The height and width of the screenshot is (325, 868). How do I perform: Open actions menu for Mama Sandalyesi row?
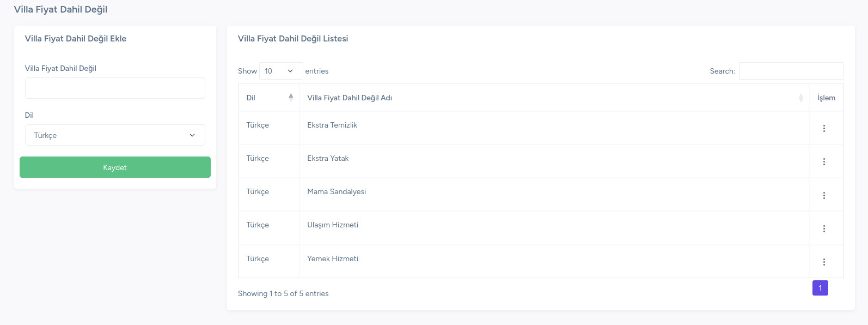[x=824, y=195]
